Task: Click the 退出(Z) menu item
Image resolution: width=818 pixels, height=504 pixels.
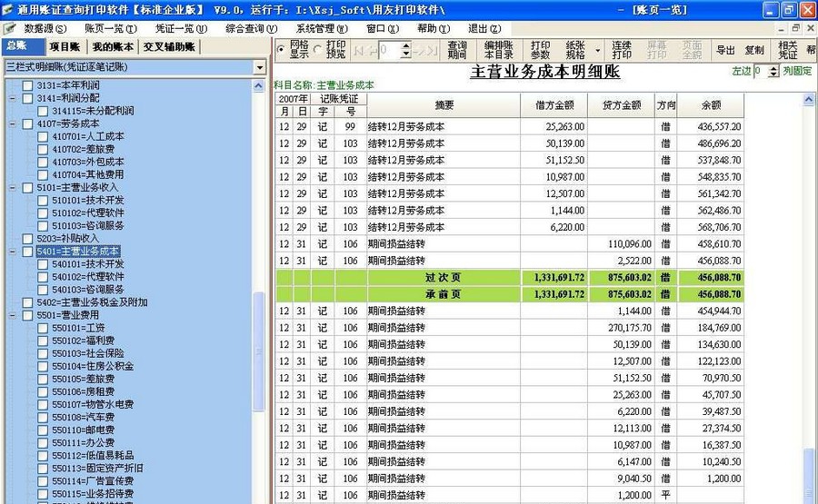Action: 484,29
